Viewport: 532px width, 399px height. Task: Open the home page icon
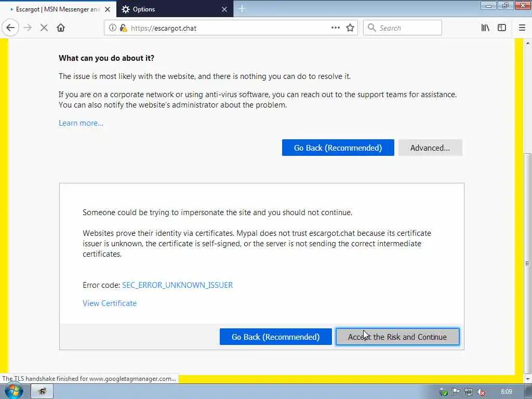click(61, 28)
